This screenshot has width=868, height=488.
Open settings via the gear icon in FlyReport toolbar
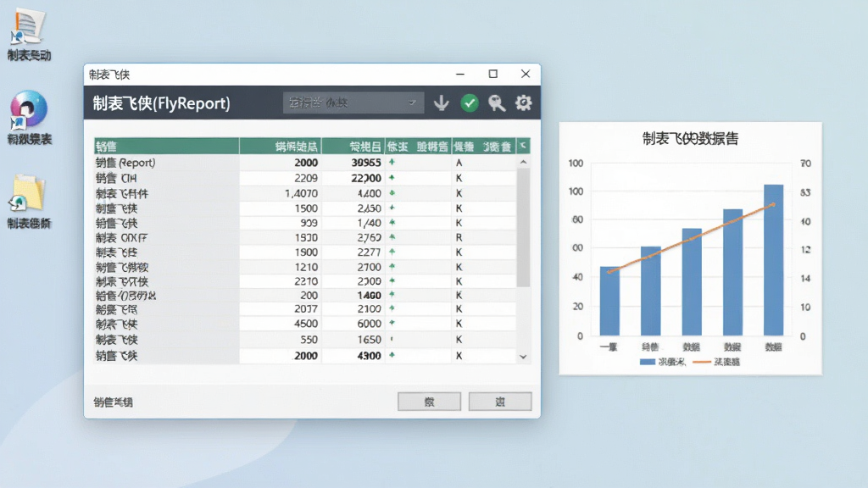523,103
